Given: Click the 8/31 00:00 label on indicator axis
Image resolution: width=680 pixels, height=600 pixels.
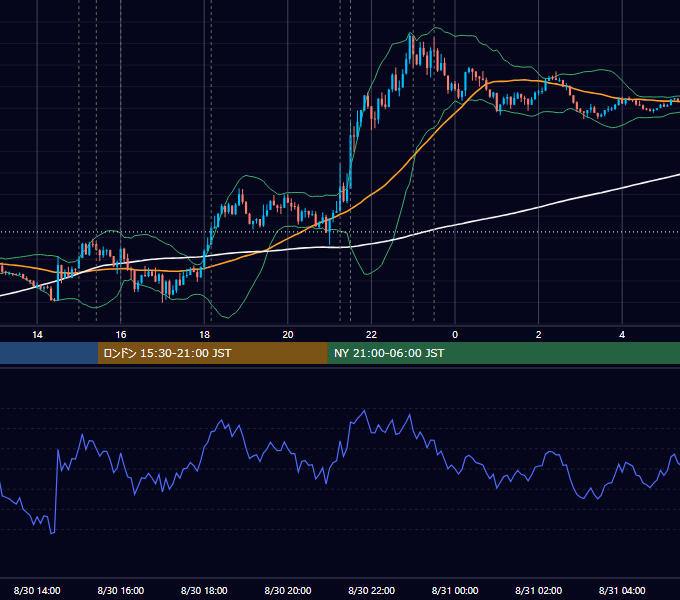Looking at the screenshot, I should pos(455,590).
